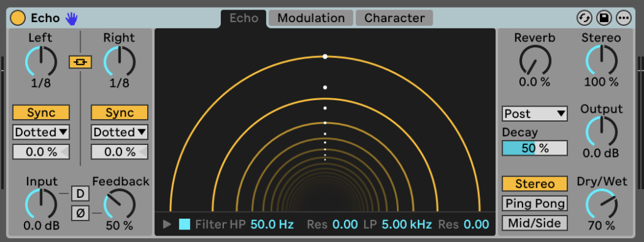
Task: Toggle the Ø feedback invert button
Action: click(x=80, y=213)
